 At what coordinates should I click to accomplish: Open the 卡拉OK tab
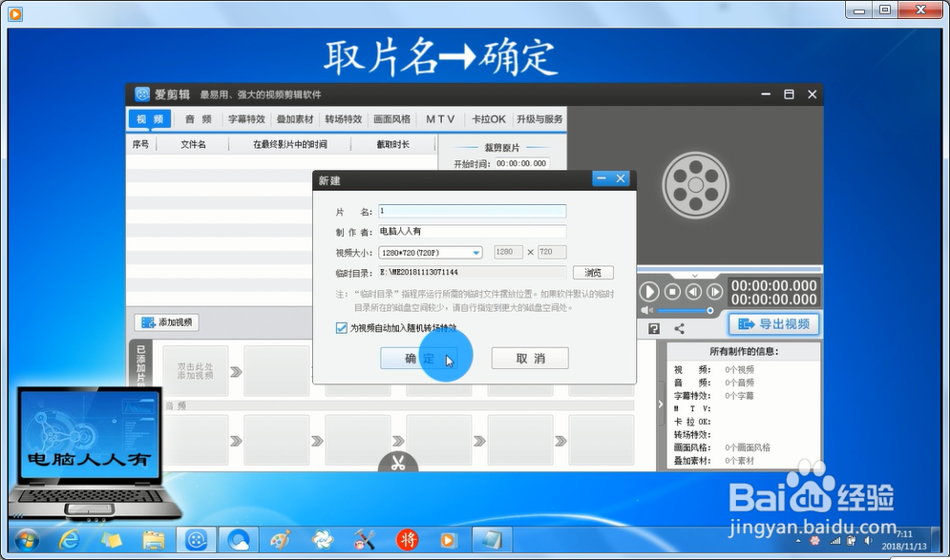(488, 119)
